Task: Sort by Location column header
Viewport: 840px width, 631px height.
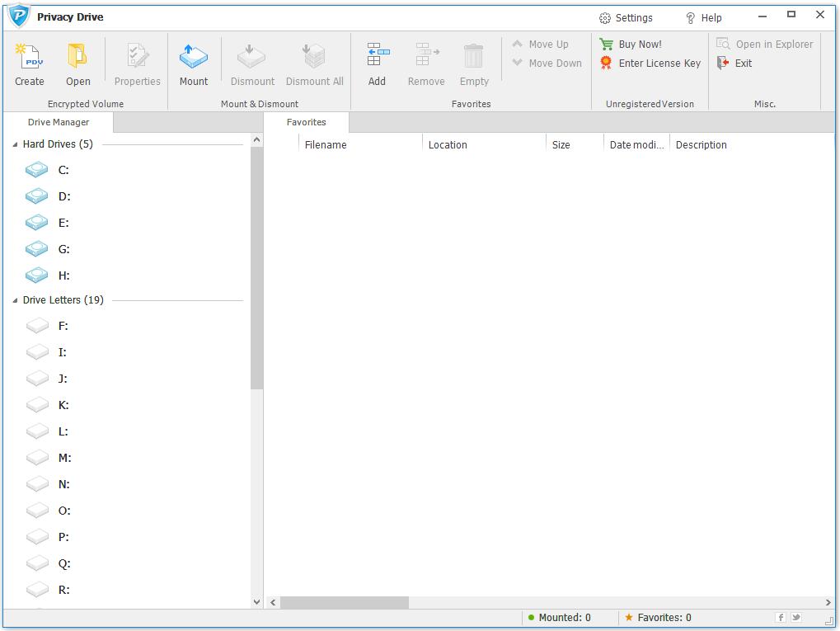Action: (x=484, y=144)
